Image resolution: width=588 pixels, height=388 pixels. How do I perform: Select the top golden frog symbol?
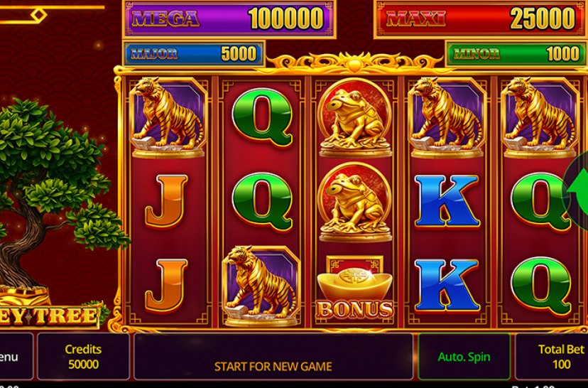pyautogui.click(x=355, y=118)
